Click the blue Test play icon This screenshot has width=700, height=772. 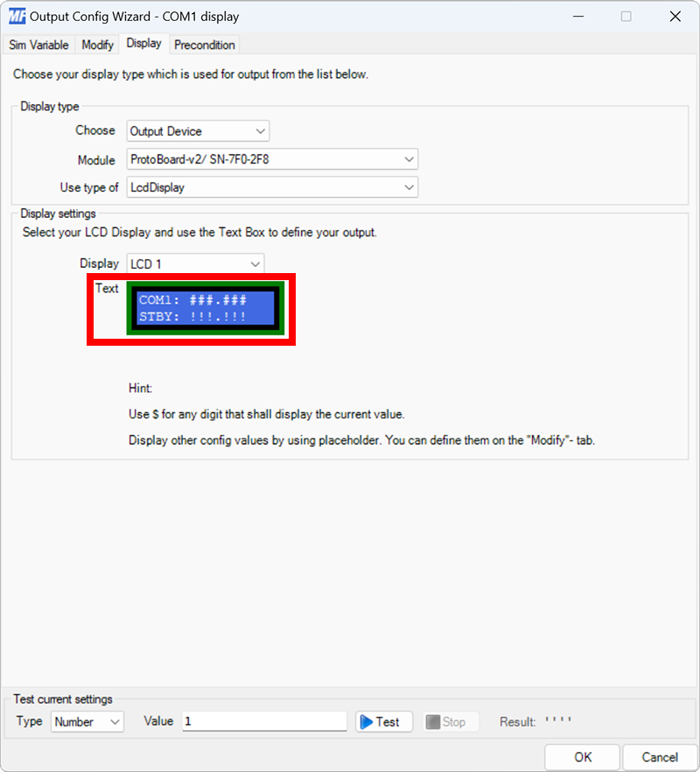click(x=367, y=721)
